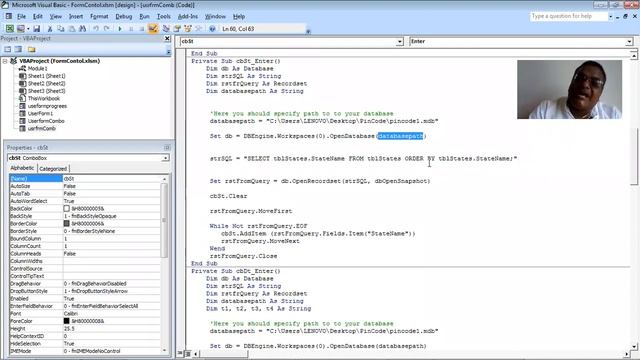Run the macro with the play icon
Screen dimensions: 640x360
[x=120, y=29]
